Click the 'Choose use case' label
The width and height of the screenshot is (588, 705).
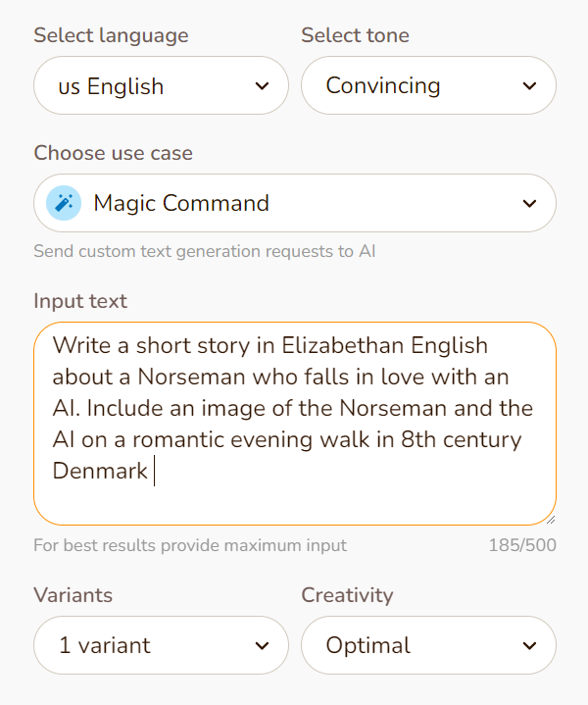point(113,154)
